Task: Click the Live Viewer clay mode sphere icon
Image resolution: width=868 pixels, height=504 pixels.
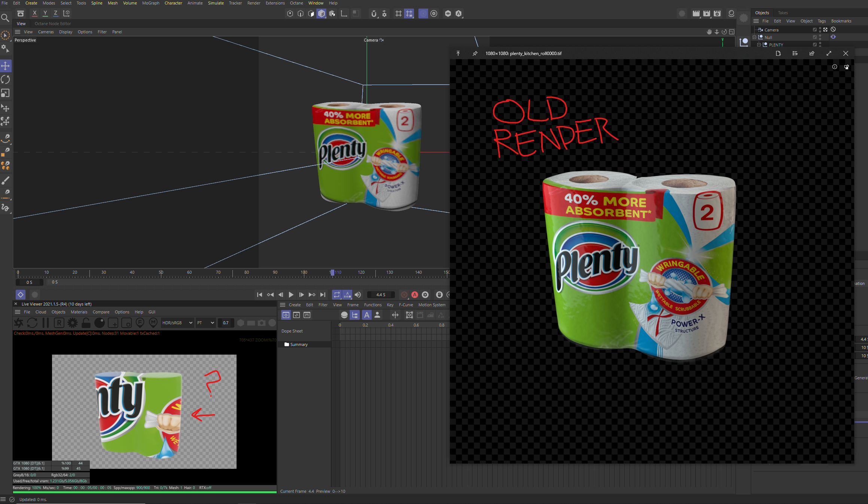Action: click(x=100, y=323)
